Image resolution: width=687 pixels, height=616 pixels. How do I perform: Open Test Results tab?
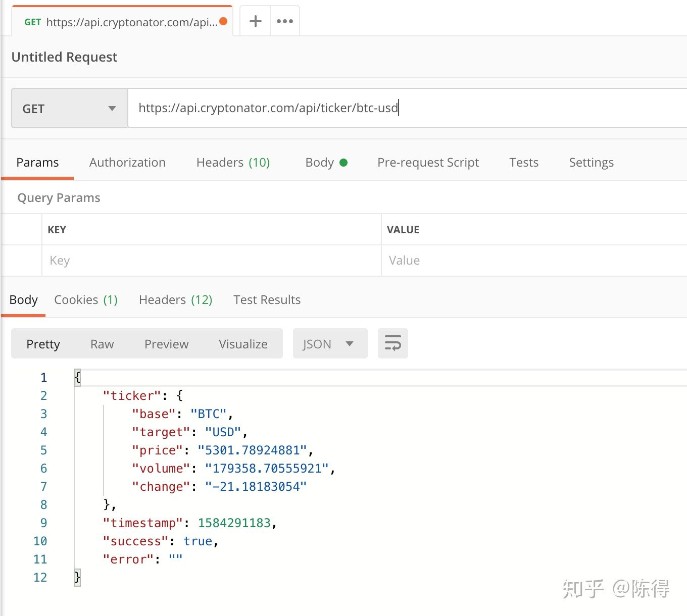(267, 299)
